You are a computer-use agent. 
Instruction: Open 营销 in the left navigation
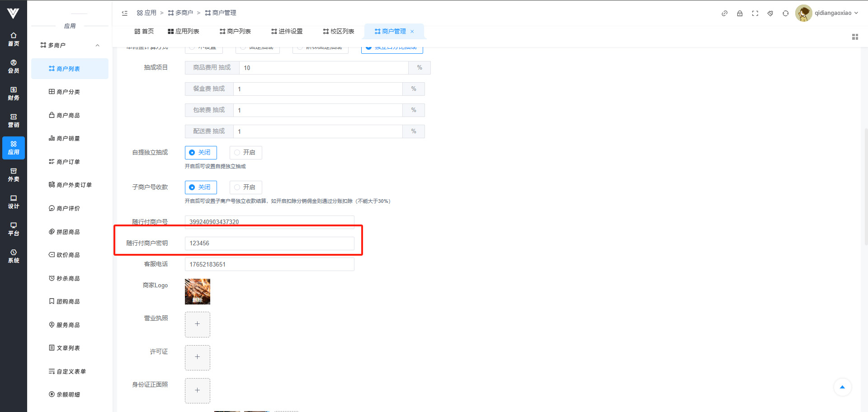click(14, 121)
